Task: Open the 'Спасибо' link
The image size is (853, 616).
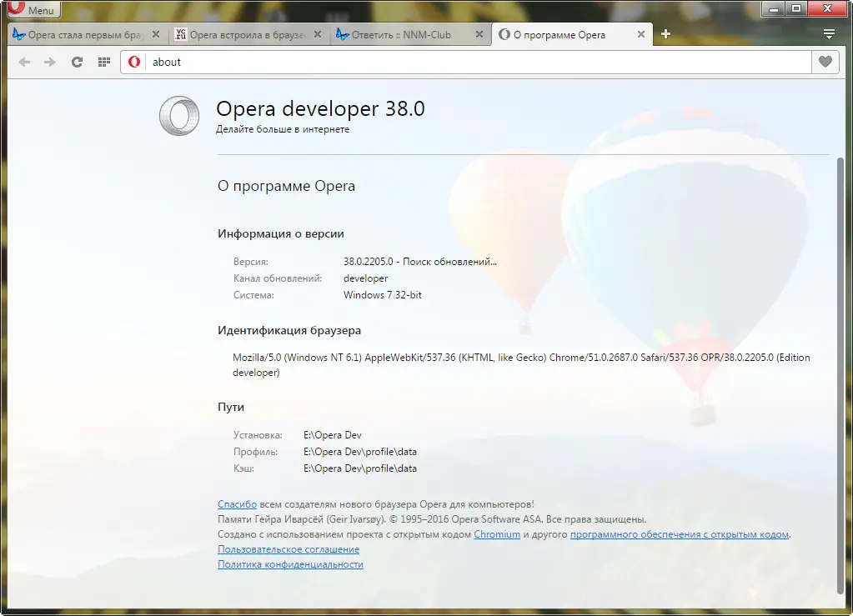Action: pos(237,504)
